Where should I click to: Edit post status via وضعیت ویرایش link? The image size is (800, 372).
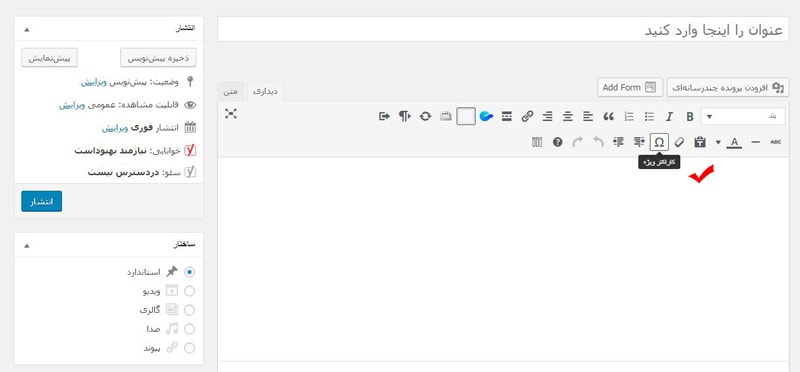pyautogui.click(x=93, y=82)
